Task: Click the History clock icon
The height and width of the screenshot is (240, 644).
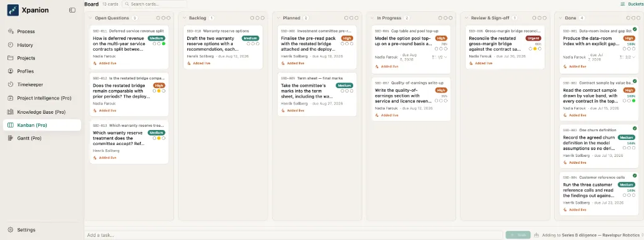Action: click(11, 45)
